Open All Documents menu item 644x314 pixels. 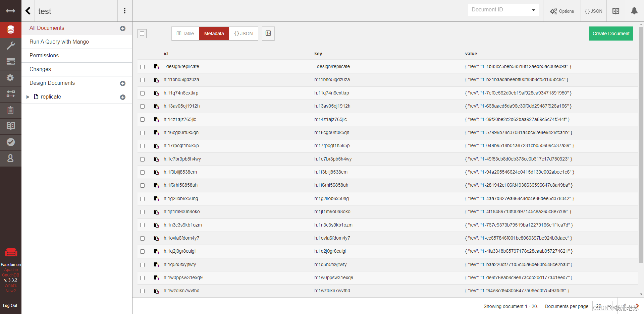tap(47, 28)
